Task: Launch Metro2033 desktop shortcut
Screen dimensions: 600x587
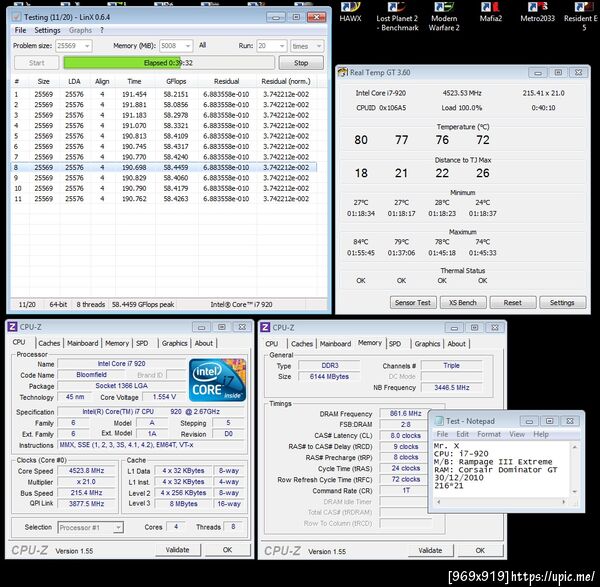Action: (x=537, y=11)
